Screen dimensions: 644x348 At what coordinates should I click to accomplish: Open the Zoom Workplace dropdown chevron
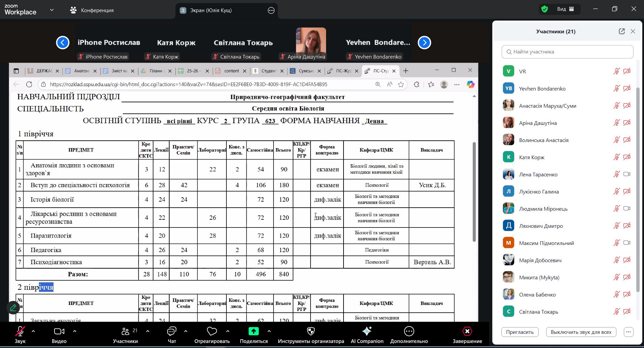52,10
